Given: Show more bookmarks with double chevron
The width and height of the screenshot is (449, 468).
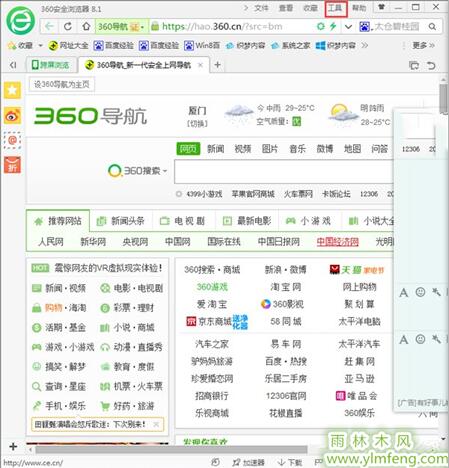Looking at the screenshot, I should (x=365, y=46).
